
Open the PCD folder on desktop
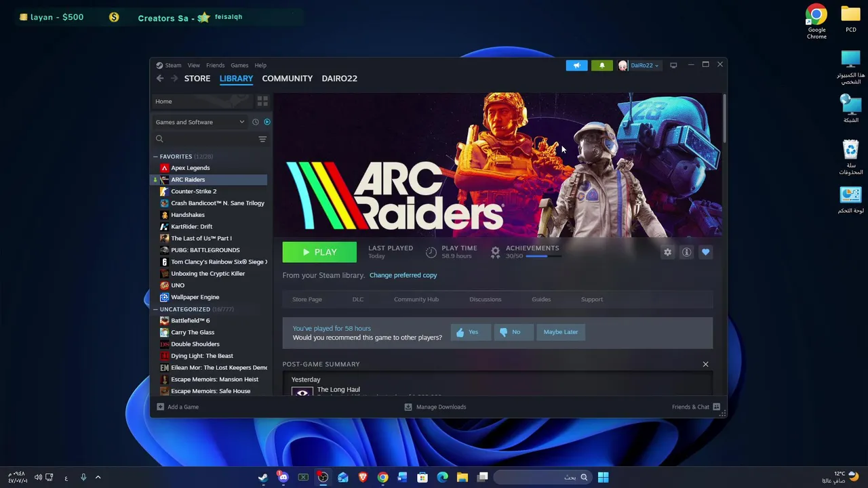[x=850, y=19]
